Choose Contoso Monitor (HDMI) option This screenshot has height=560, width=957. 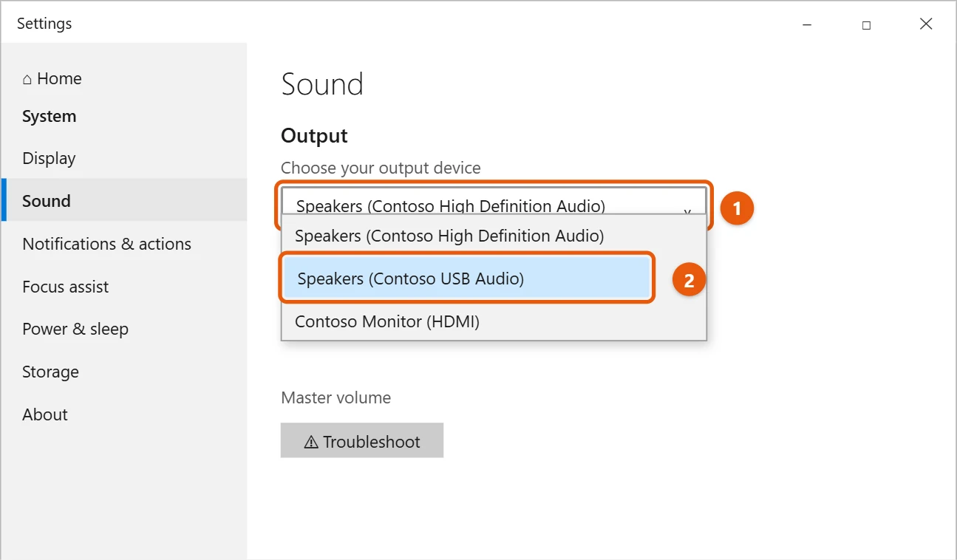pos(494,321)
